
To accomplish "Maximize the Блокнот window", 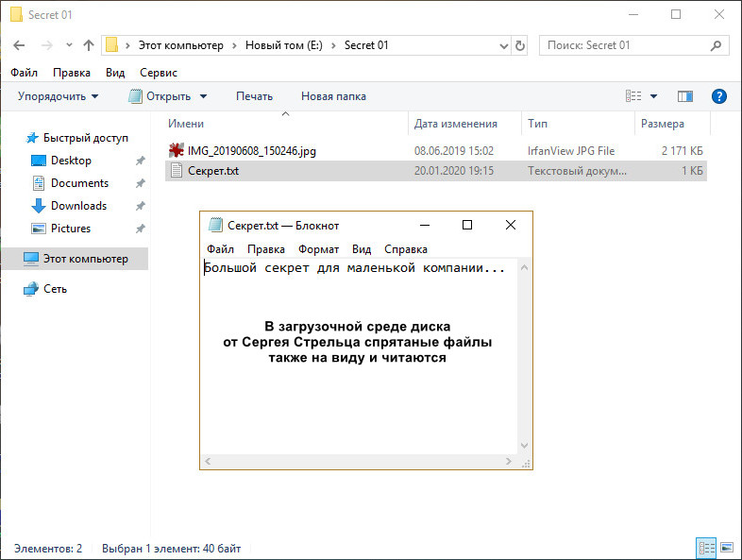I will 467,225.
